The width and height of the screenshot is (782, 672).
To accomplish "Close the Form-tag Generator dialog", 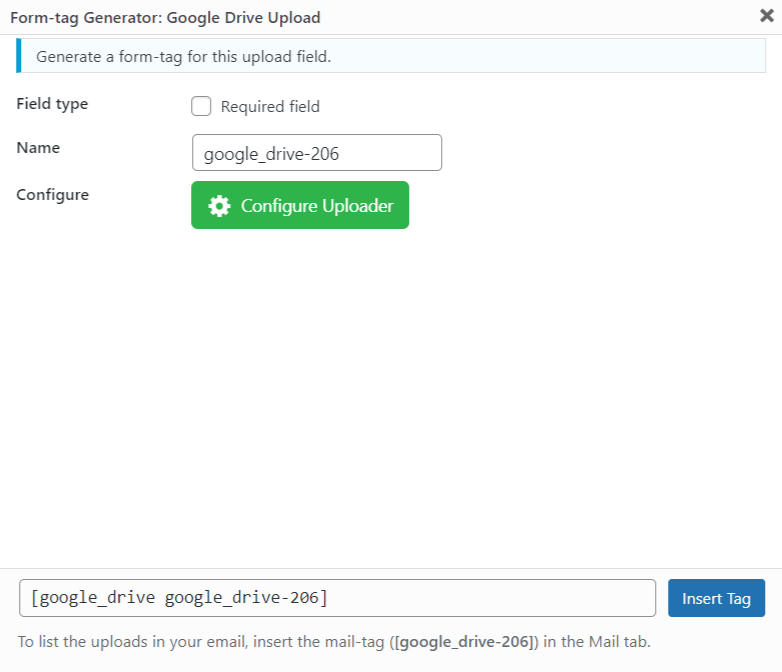I will pos(767,15).
